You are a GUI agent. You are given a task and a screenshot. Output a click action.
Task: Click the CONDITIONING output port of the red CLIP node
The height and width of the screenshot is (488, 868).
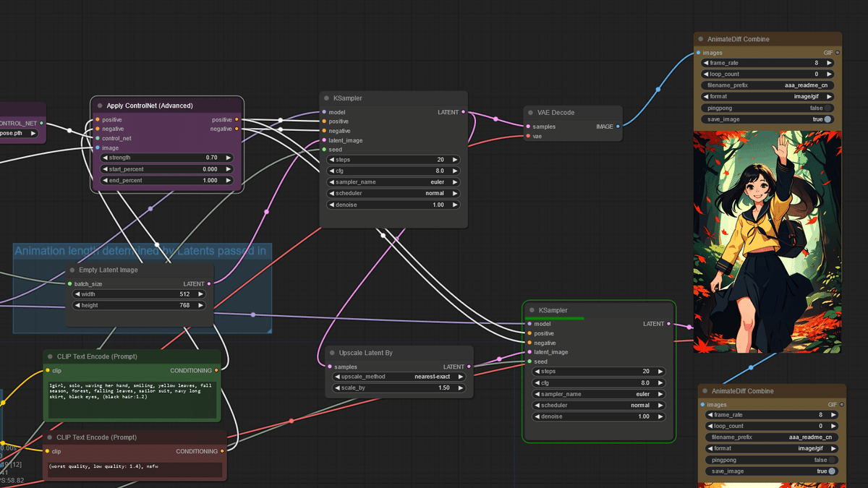223,451
